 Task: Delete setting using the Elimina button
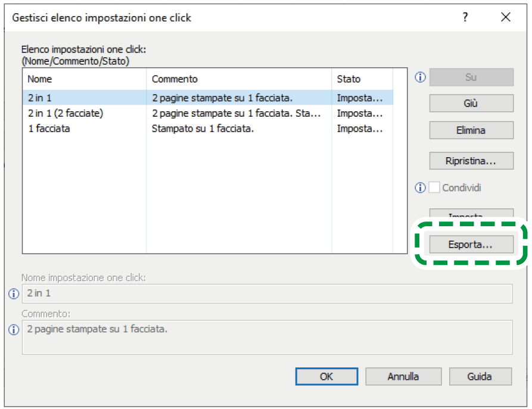(x=471, y=130)
